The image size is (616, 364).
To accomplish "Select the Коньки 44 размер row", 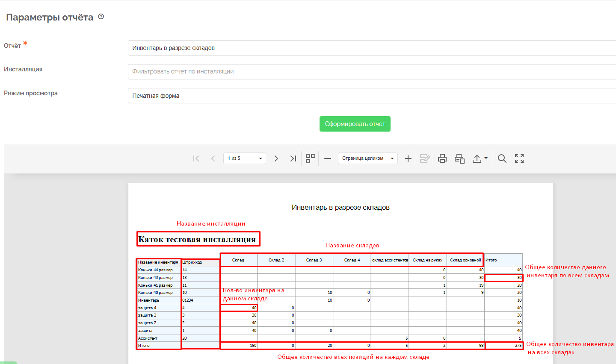I will [x=156, y=270].
